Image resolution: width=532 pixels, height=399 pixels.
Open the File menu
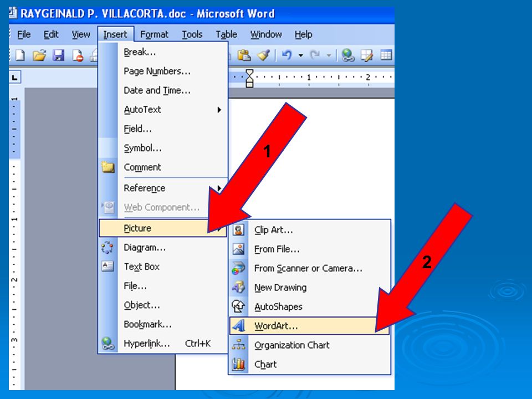24,34
